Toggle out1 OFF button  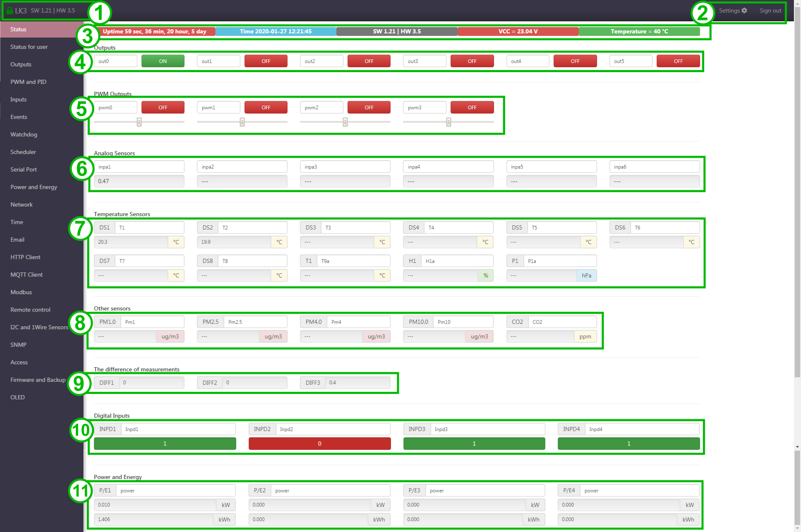click(x=266, y=61)
